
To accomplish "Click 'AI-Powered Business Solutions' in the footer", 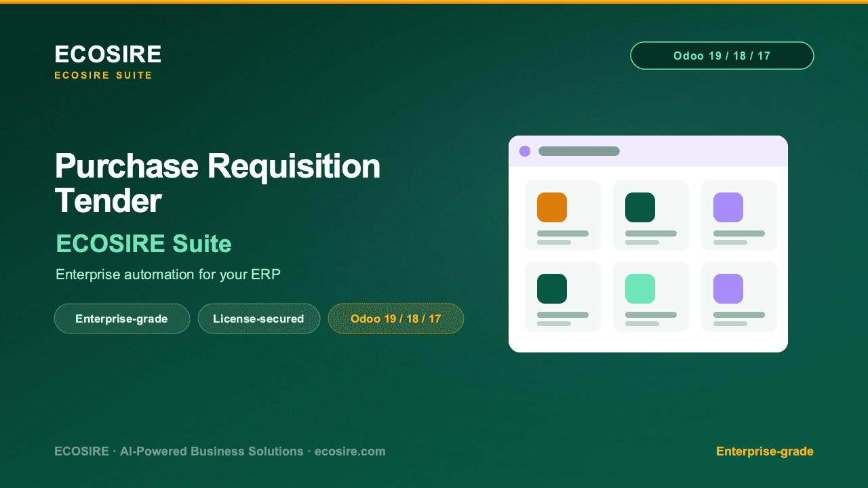I will pos(212,451).
